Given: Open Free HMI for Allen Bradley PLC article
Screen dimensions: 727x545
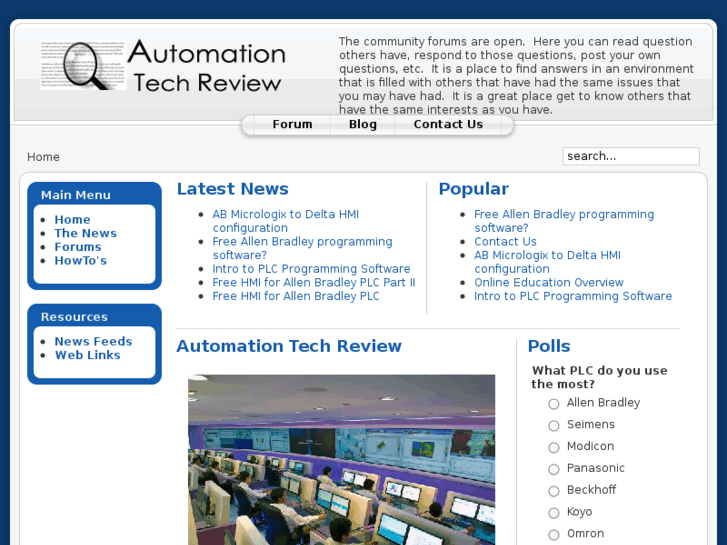Looking at the screenshot, I should 296,296.
